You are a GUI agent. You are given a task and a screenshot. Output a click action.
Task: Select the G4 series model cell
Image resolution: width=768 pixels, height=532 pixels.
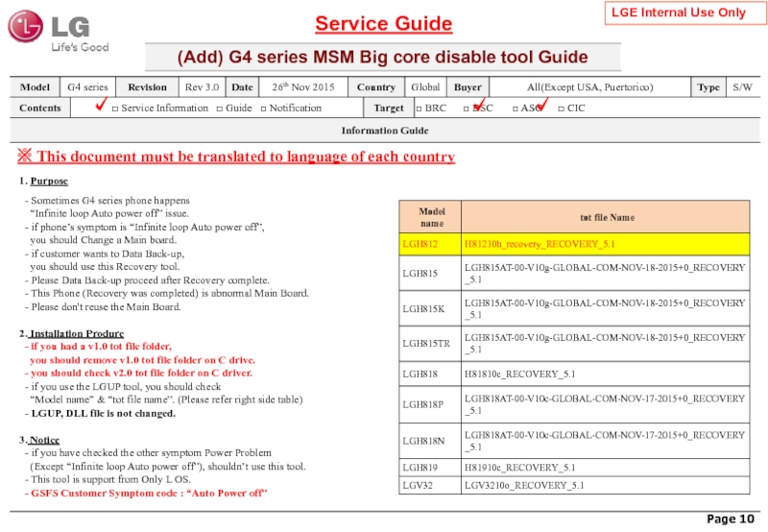87,87
